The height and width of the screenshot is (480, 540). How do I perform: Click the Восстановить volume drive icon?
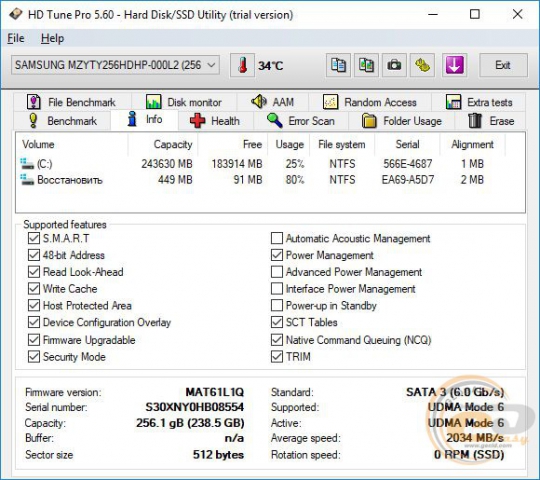[27, 179]
